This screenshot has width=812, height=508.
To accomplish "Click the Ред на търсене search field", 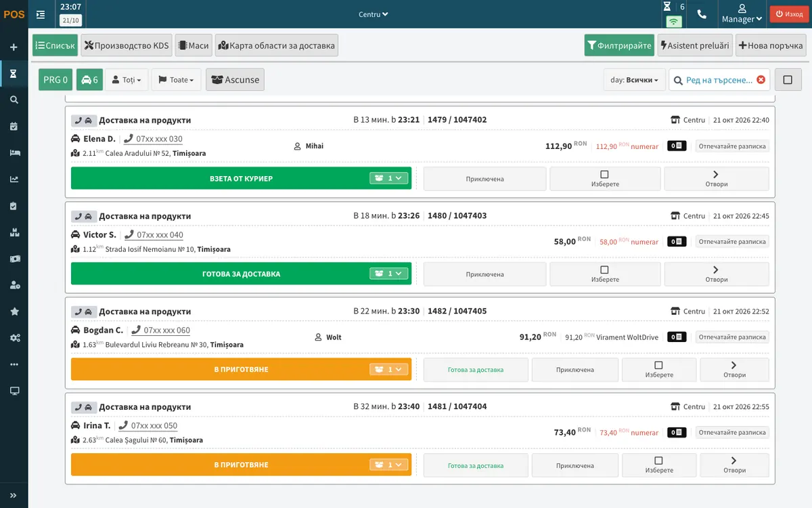I will 719,80.
